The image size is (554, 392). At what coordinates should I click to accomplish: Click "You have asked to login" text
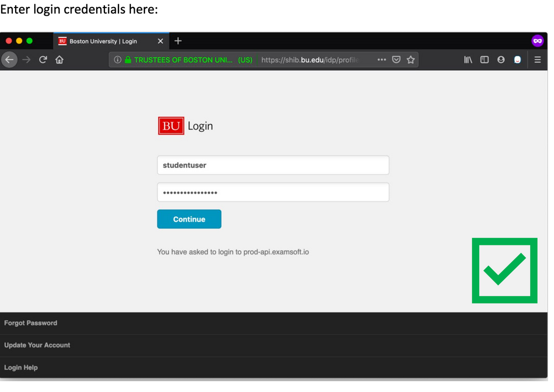(233, 252)
